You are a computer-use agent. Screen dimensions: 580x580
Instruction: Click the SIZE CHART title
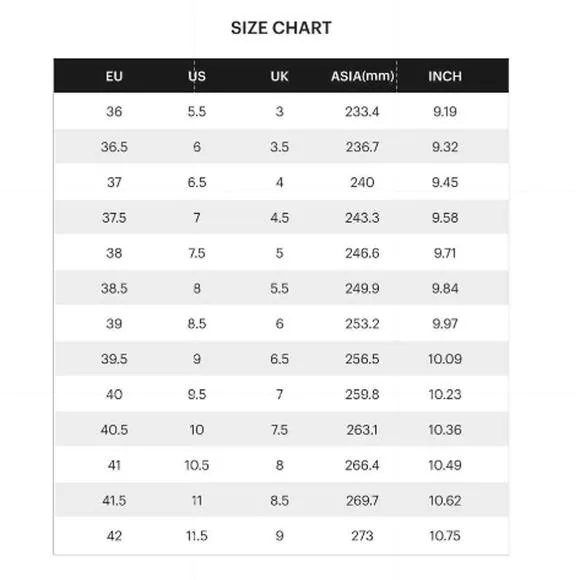click(x=281, y=28)
